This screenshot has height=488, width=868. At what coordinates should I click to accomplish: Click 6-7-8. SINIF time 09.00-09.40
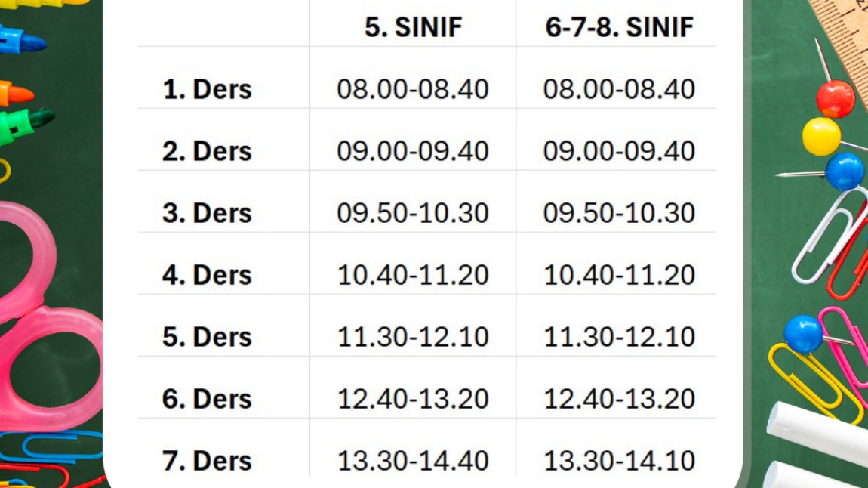pos(619,151)
